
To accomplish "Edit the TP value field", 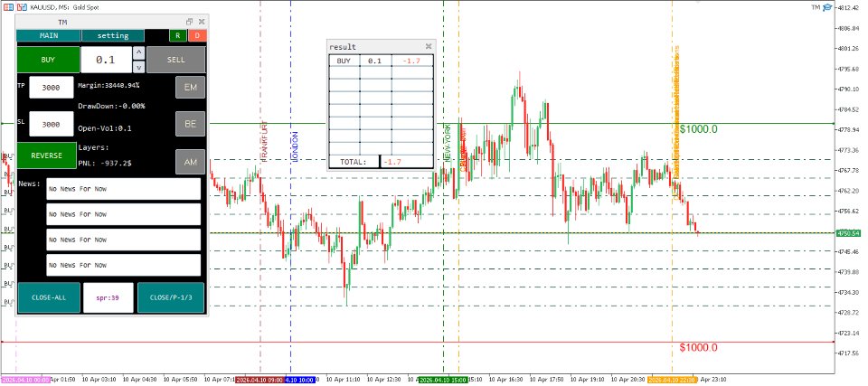I will pos(51,88).
